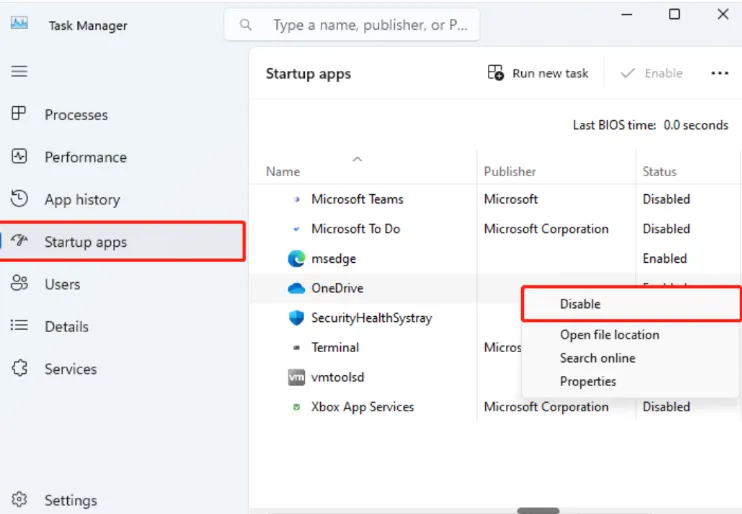Click Microsoft publisher for Microsoft Teams

[x=511, y=199]
